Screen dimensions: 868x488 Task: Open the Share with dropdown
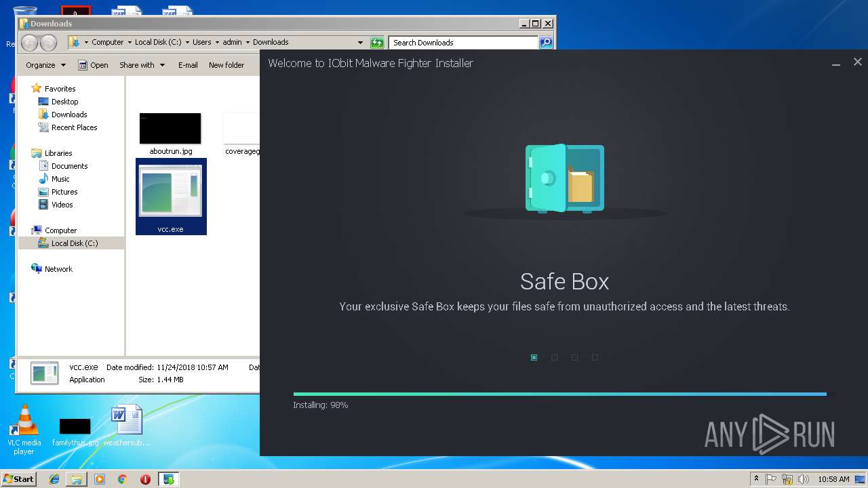142,65
